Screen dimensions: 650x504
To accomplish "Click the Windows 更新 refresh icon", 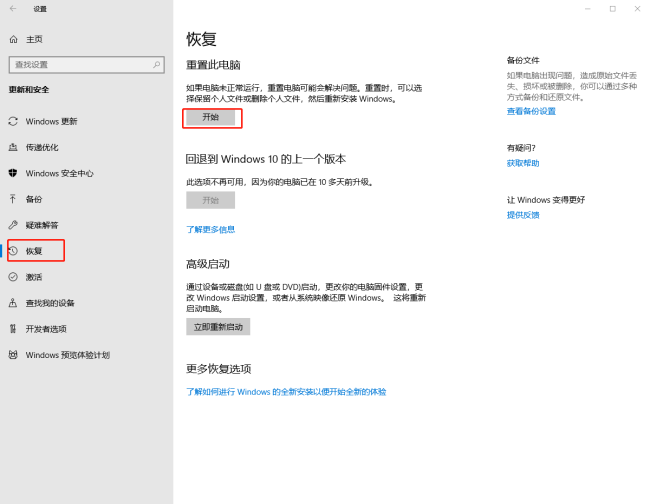I will [13, 121].
